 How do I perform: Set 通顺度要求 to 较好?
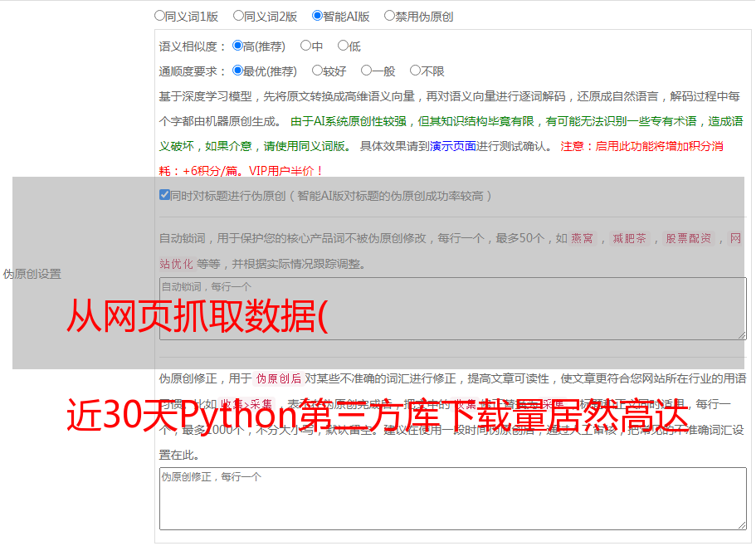(x=317, y=71)
